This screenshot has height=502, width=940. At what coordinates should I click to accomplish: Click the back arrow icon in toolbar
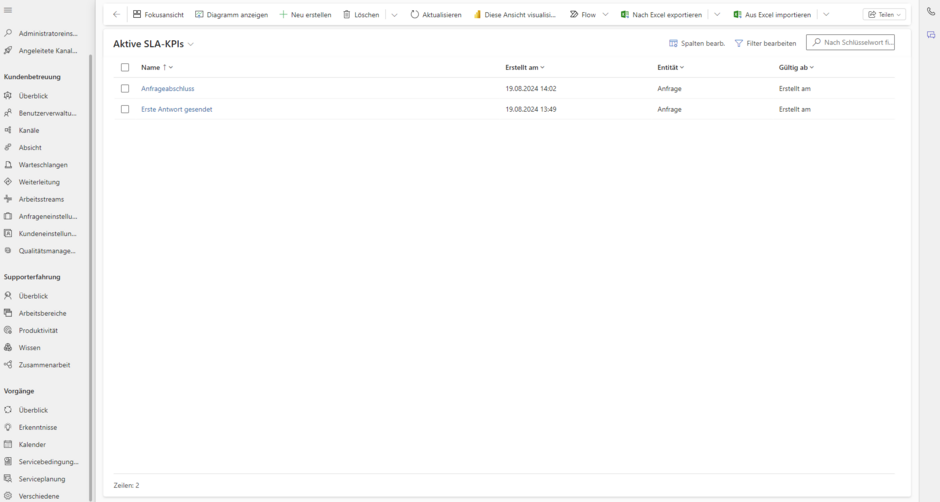point(116,15)
